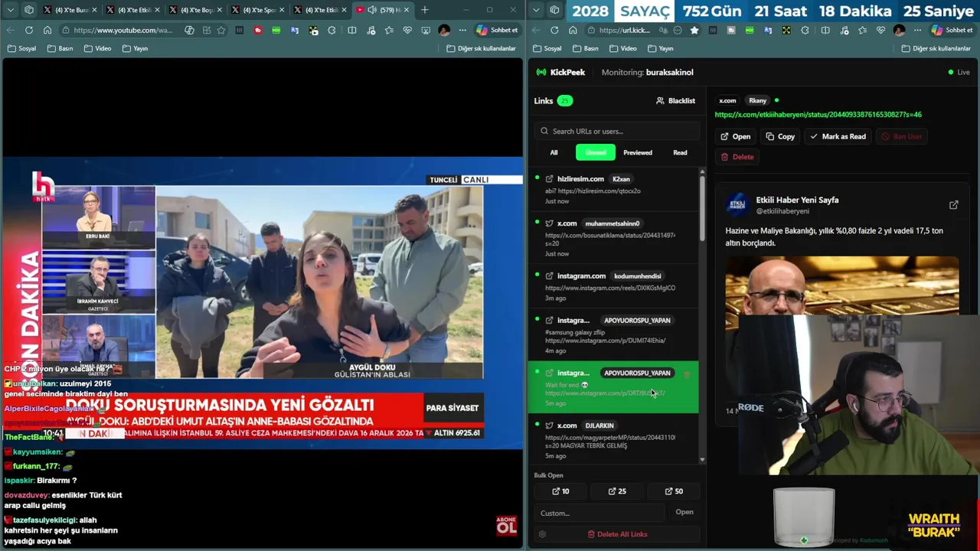Expand the tab actions chevron in right browser
Viewport: 980px width, 551px height.
tap(537, 10)
